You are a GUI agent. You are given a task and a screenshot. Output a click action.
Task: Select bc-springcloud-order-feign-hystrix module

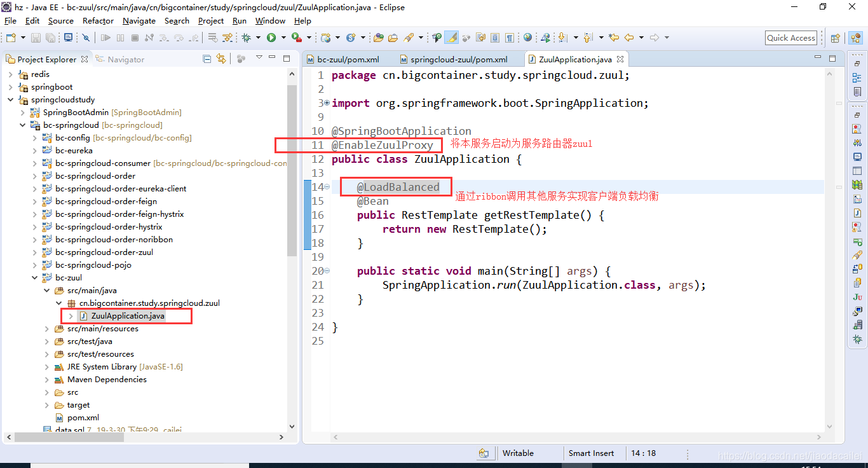[x=119, y=214]
